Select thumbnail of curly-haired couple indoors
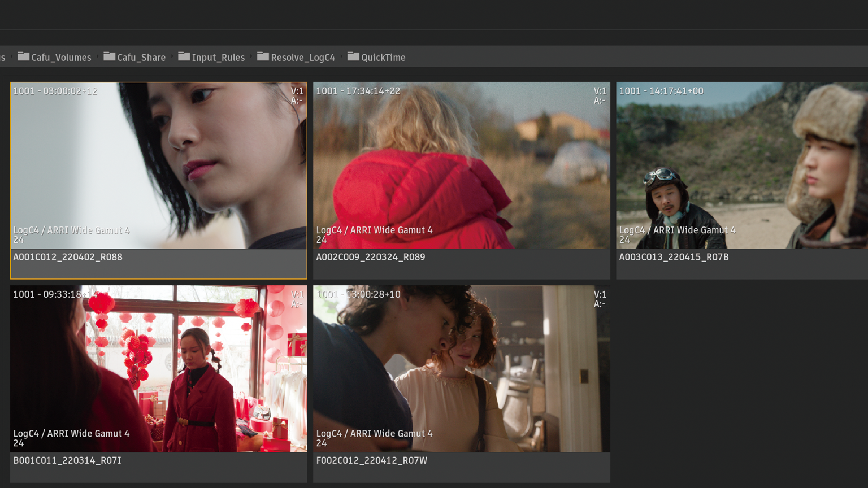Viewport: 868px width, 488px height. point(462,368)
